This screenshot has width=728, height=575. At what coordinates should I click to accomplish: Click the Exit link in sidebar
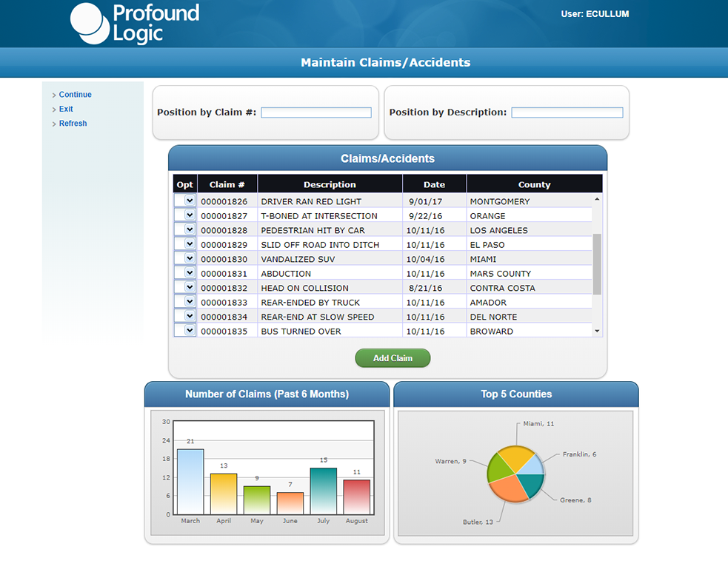click(x=66, y=109)
